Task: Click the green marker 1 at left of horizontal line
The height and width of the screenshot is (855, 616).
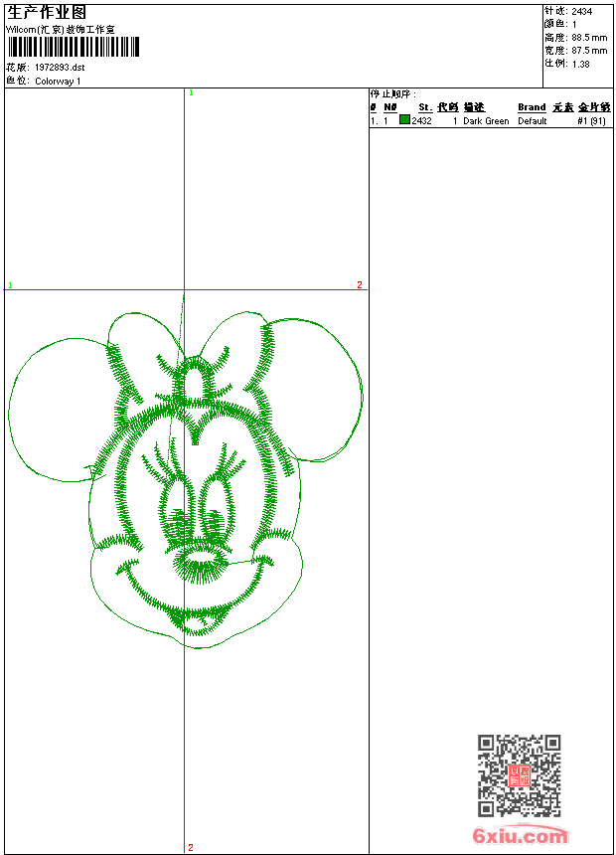Action: tap(10, 285)
